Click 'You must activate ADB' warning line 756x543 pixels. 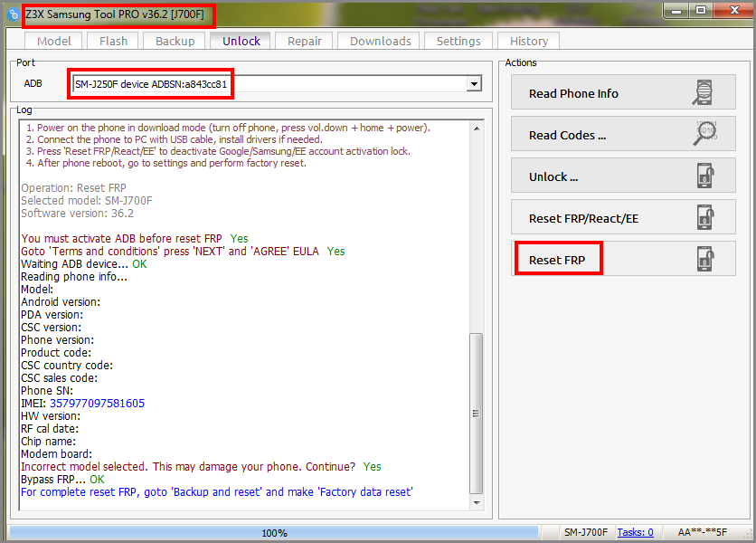tap(135, 238)
